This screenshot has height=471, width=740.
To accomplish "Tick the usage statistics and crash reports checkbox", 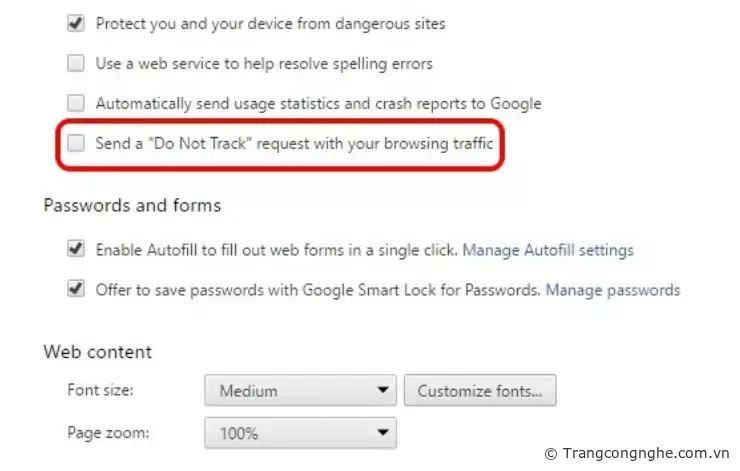I will click(76, 103).
